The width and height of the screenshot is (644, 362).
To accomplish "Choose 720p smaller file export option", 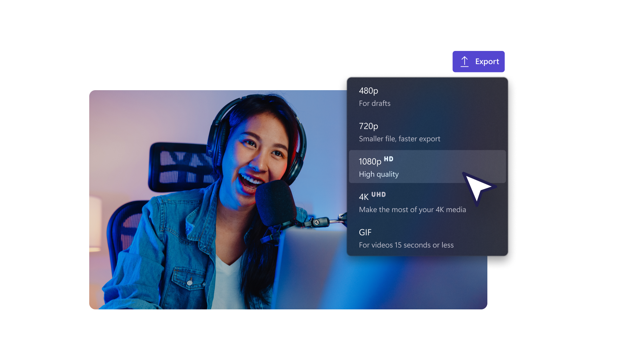I will 427,132.
